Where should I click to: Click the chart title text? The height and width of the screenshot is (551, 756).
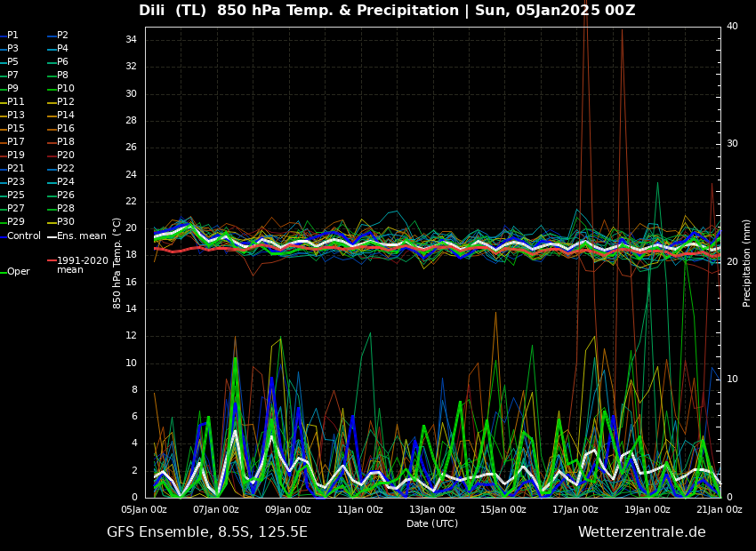387,11
